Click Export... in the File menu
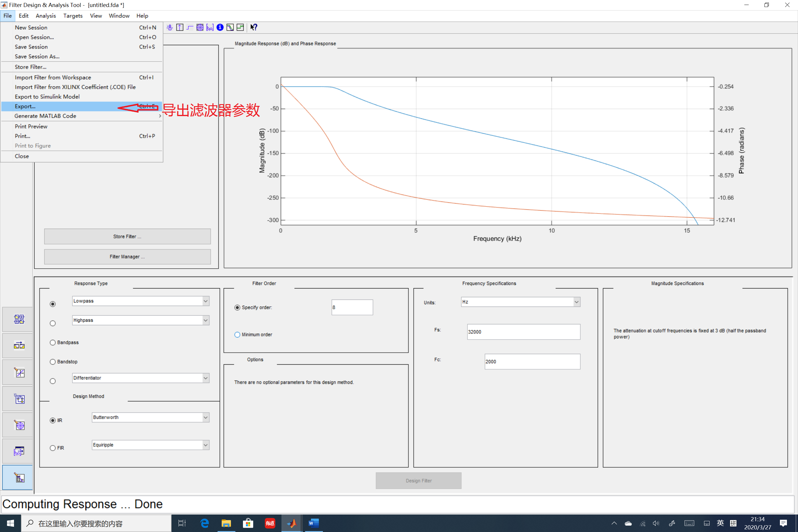 coord(25,106)
